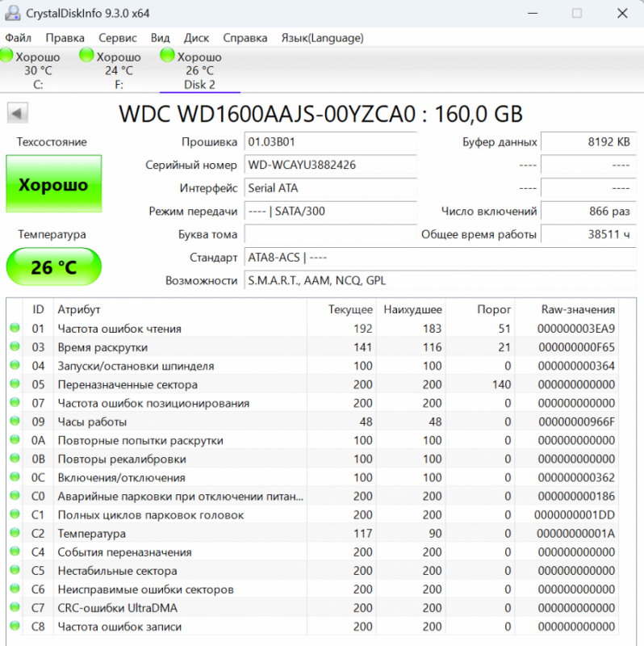Click the Порог column header
The height and width of the screenshot is (646, 644).
tap(480, 309)
